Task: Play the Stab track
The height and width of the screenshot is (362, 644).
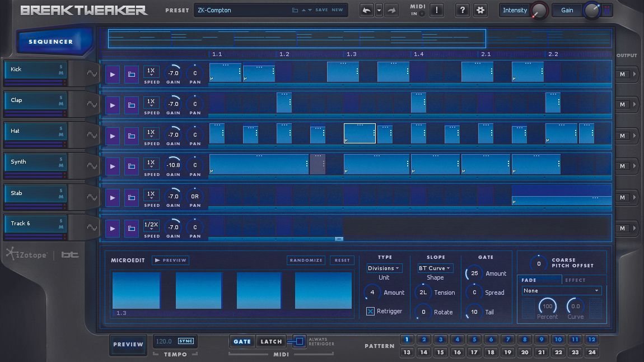Action: click(x=112, y=198)
